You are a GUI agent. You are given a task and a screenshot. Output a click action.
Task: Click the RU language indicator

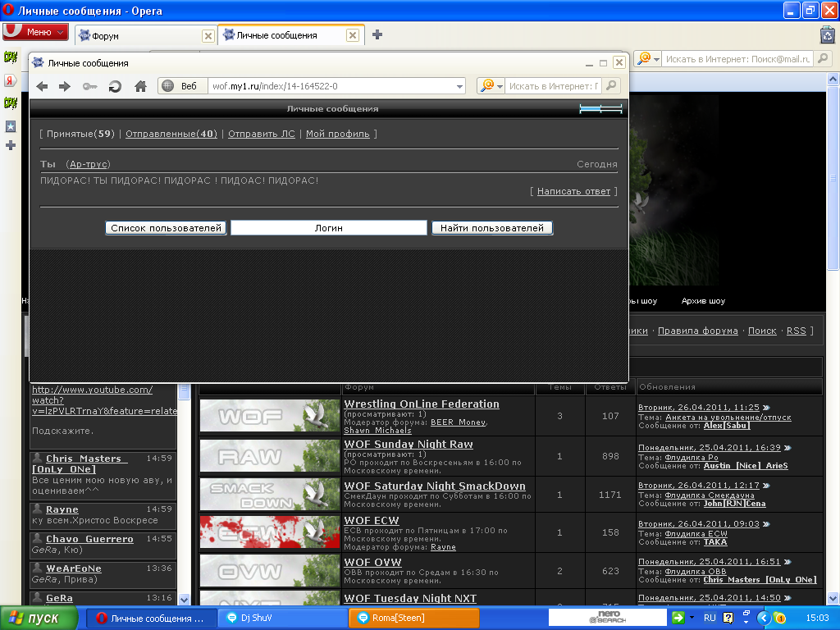(710, 618)
